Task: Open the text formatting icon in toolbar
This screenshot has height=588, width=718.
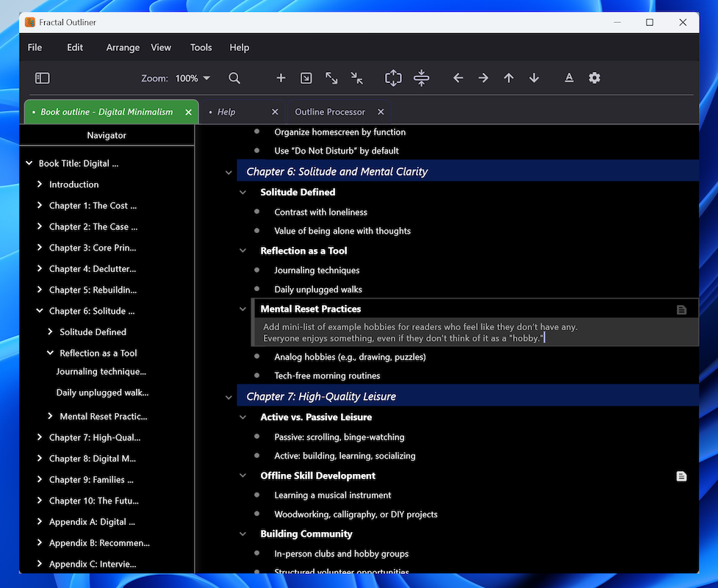Action: 569,78
